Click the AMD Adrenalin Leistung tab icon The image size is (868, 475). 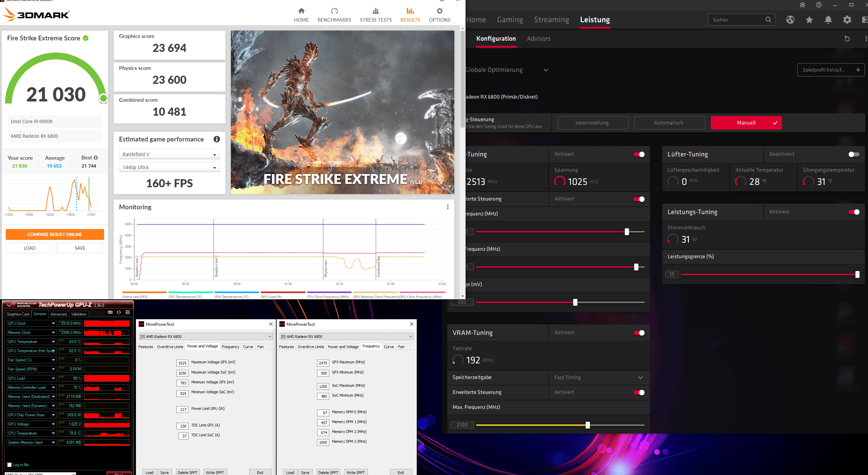coord(594,20)
